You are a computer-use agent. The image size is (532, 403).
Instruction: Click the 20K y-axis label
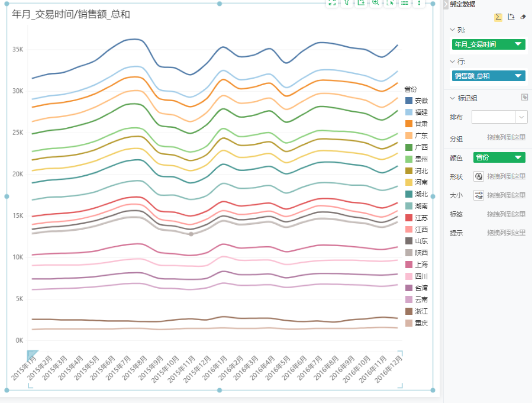(x=18, y=174)
